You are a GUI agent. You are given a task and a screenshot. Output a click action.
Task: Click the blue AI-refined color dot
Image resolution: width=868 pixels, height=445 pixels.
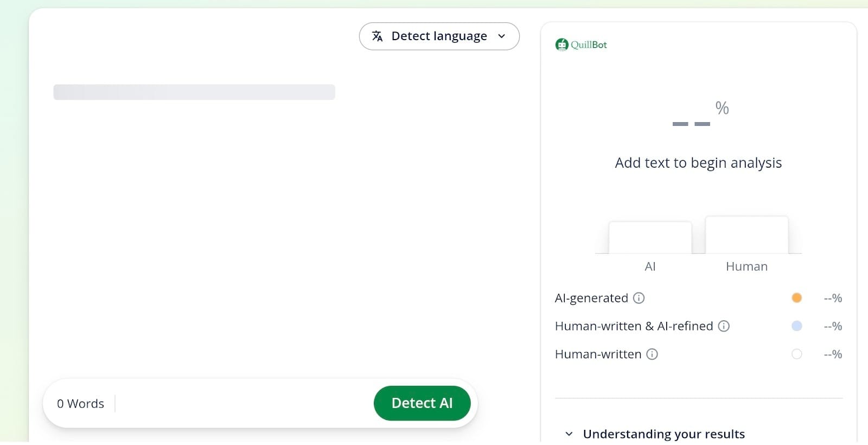tap(796, 326)
